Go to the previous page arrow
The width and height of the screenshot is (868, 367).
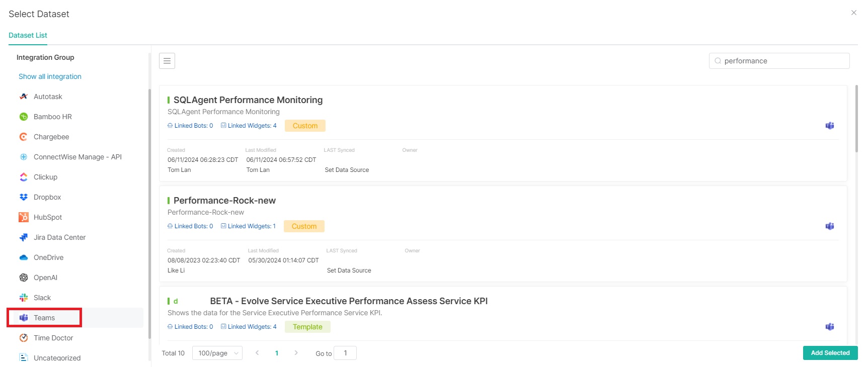point(257,353)
